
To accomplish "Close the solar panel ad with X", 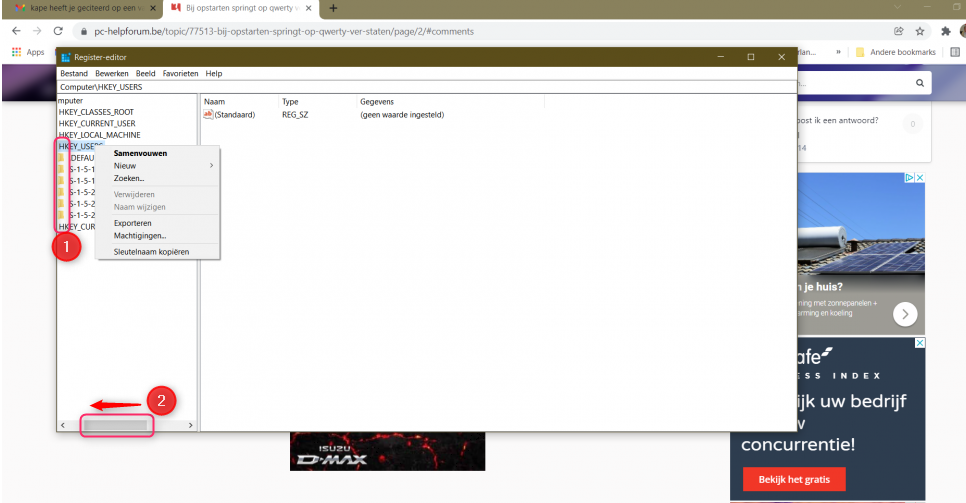I will 920,178.
